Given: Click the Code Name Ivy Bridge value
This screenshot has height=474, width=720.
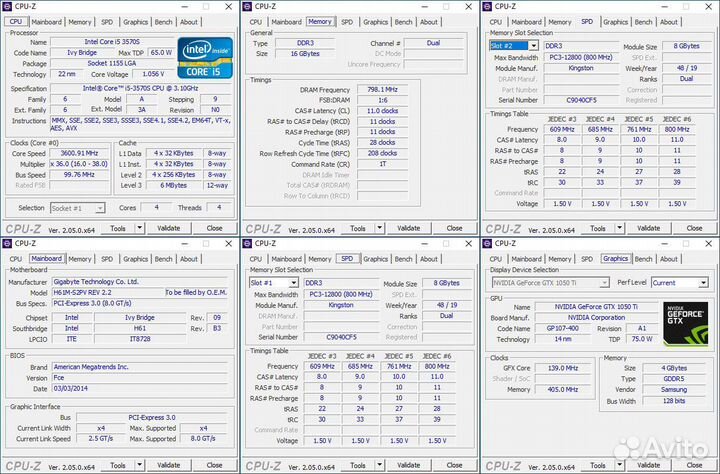Looking at the screenshot, I should tap(82, 52).
